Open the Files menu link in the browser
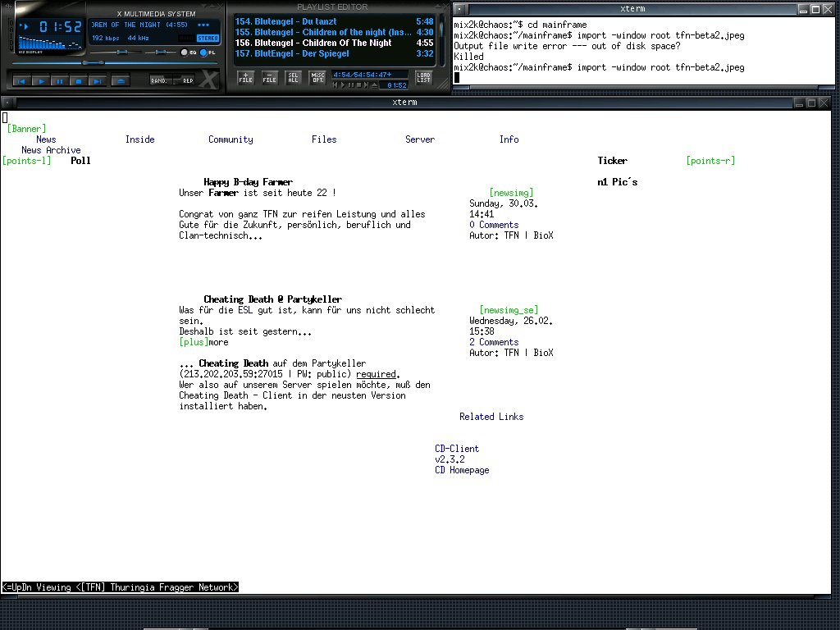Image resolution: width=840 pixels, height=630 pixels. pyautogui.click(x=324, y=139)
